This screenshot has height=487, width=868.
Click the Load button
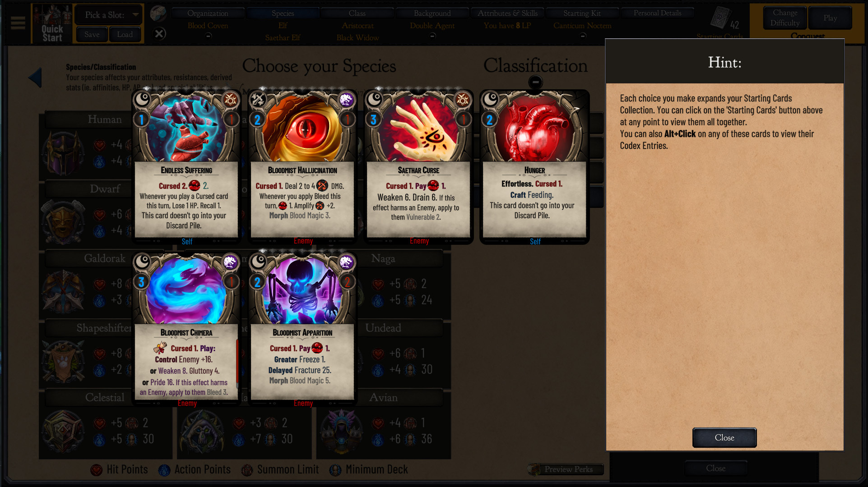[x=125, y=34]
